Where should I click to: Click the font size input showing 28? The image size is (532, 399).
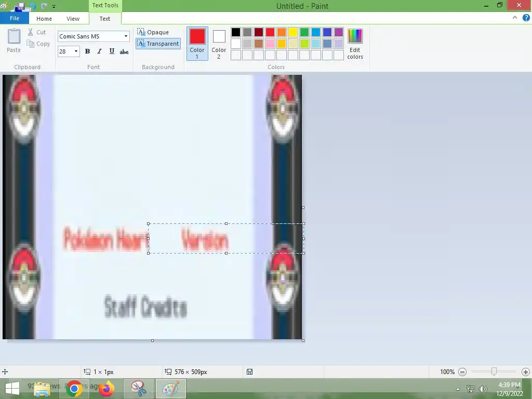[65, 51]
